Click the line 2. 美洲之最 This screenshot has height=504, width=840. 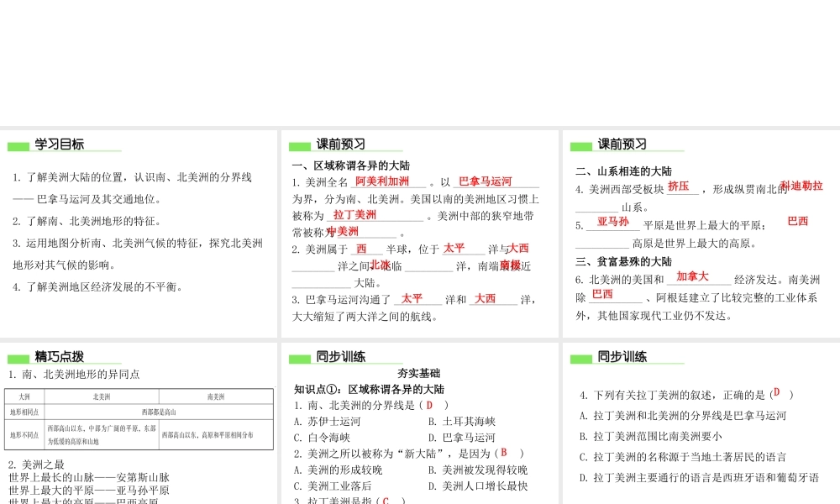coord(36,465)
